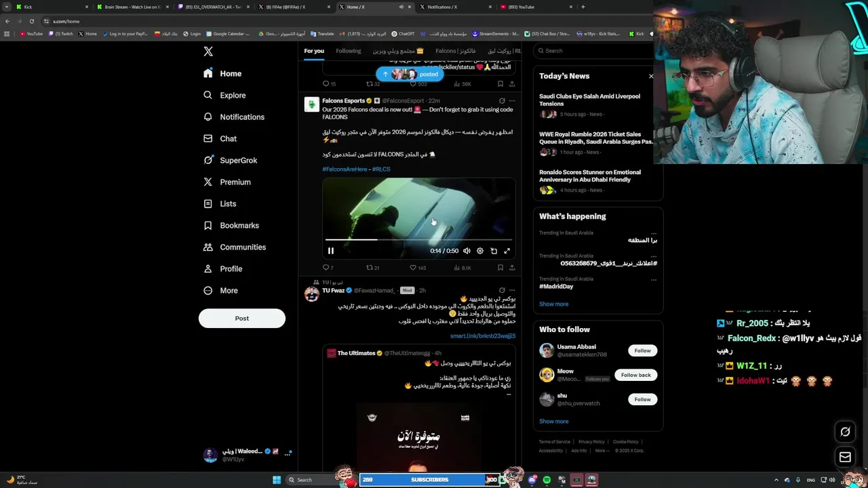This screenshot has width=868, height=488.
Task: Switch to the For you tab
Action: 314,51
